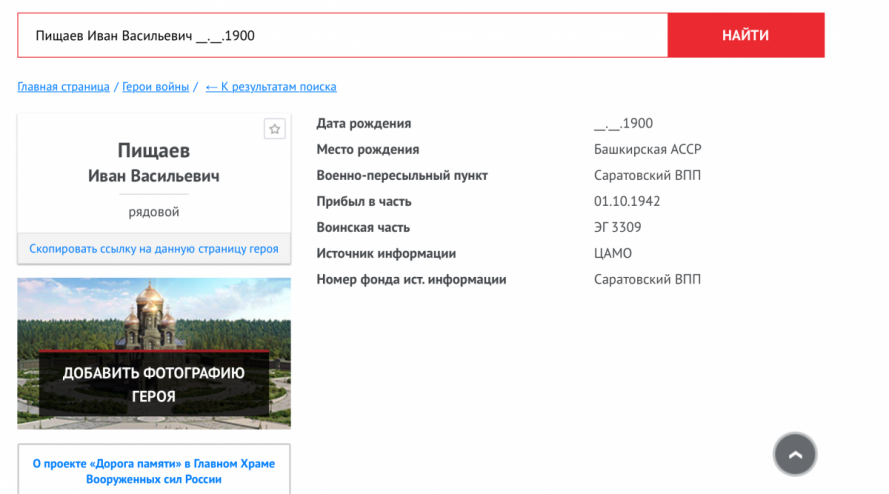Go to the Герои войны breadcrumb
The image size is (889, 494).
click(x=156, y=87)
